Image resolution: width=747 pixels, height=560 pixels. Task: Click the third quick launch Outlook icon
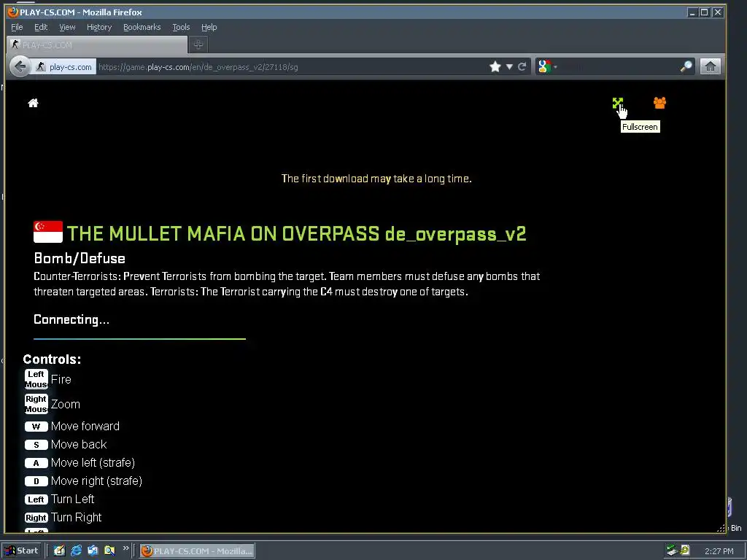point(93,551)
